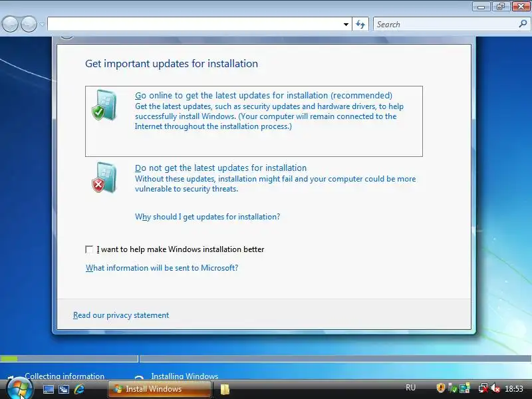This screenshot has height=399, width=532.
Task: Click the green shield update icon
Action: [104, 105]
